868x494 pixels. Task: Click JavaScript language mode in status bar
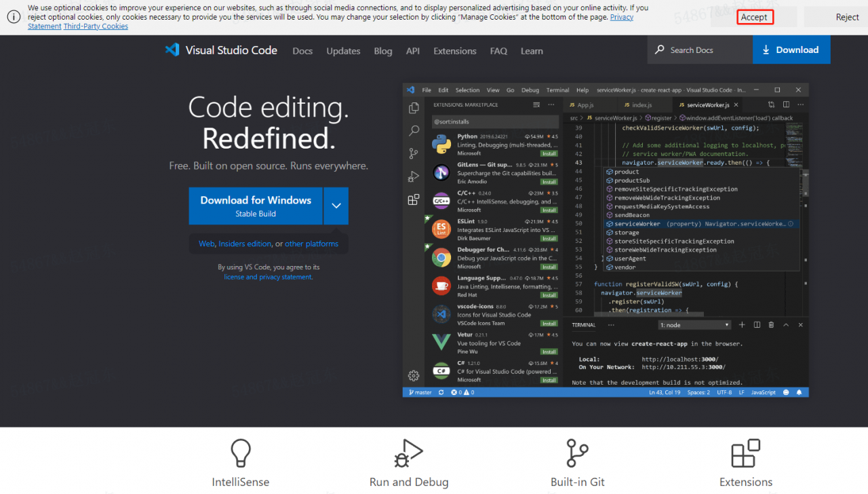(x=764, y=392)
